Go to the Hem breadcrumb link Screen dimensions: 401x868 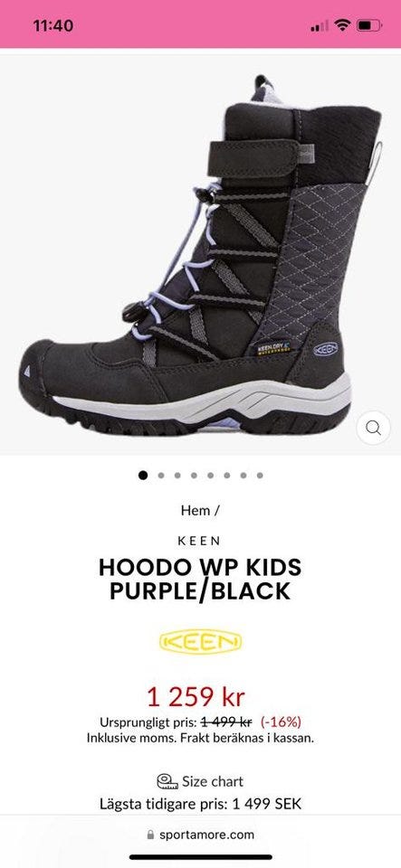pos(195,510)
